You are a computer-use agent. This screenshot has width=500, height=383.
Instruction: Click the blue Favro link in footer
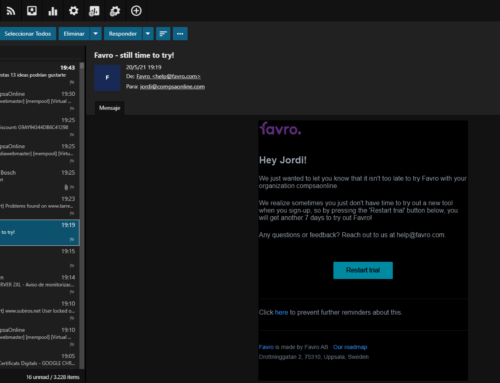pos(266,347)
